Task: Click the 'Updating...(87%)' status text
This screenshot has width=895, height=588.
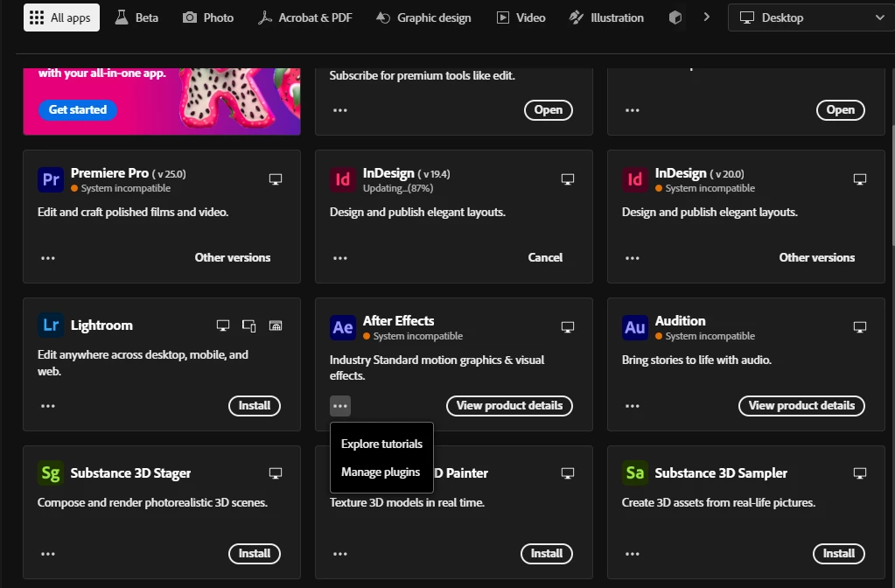Action: [398, 188]
